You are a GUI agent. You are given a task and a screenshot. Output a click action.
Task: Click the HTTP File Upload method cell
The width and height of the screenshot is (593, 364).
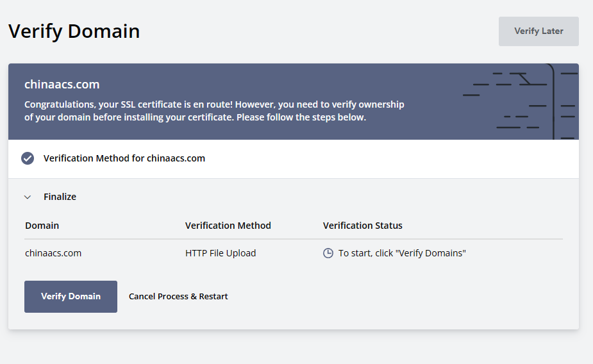[x=221, y=253]
